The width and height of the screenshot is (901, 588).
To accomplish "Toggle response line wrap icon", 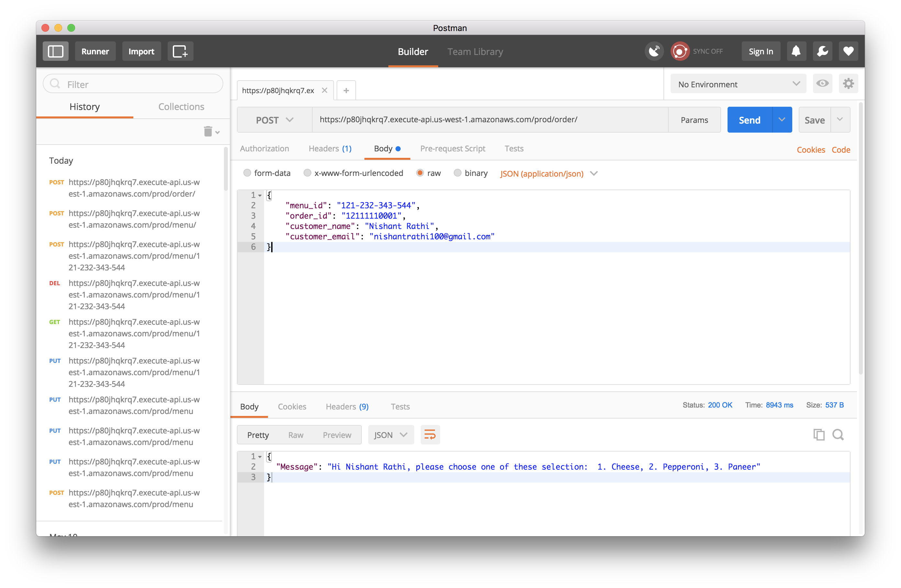I will coord(430,434).
